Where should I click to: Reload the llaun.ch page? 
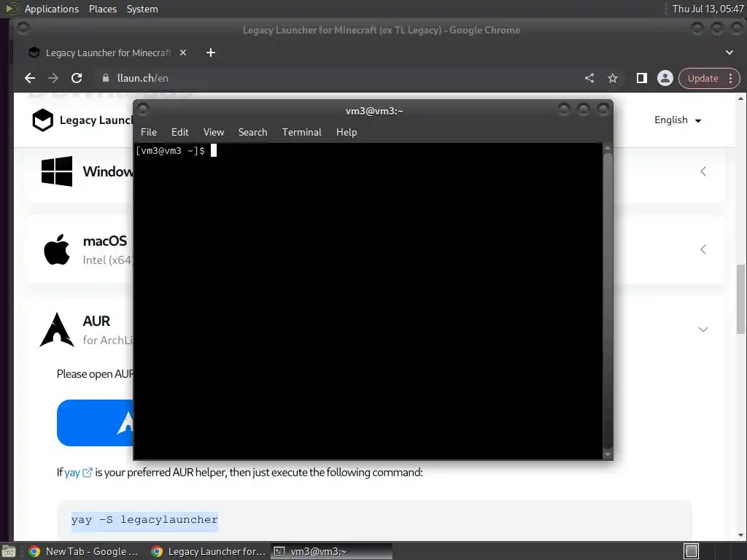click(x=77, y=78)
